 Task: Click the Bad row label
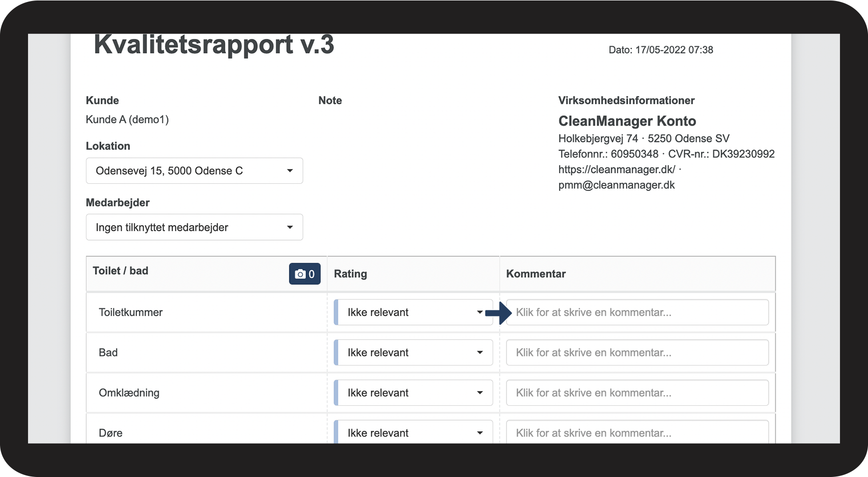pos(108,353)
